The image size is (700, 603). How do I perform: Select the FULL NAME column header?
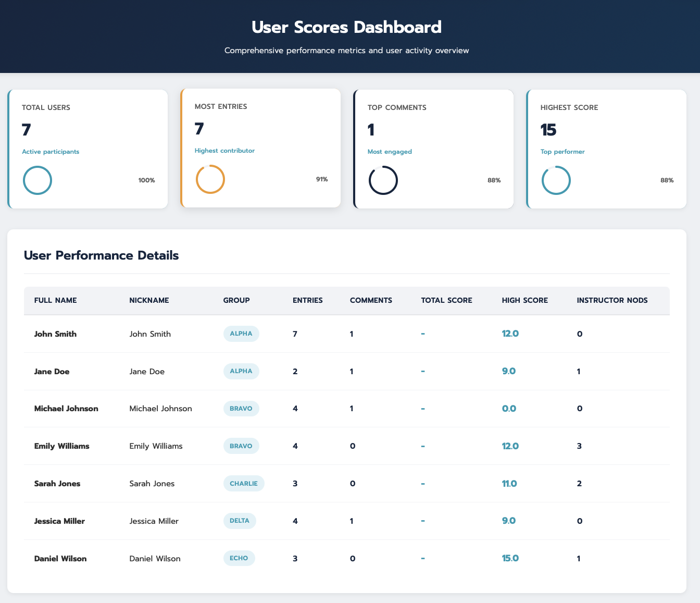coord(55,300)
